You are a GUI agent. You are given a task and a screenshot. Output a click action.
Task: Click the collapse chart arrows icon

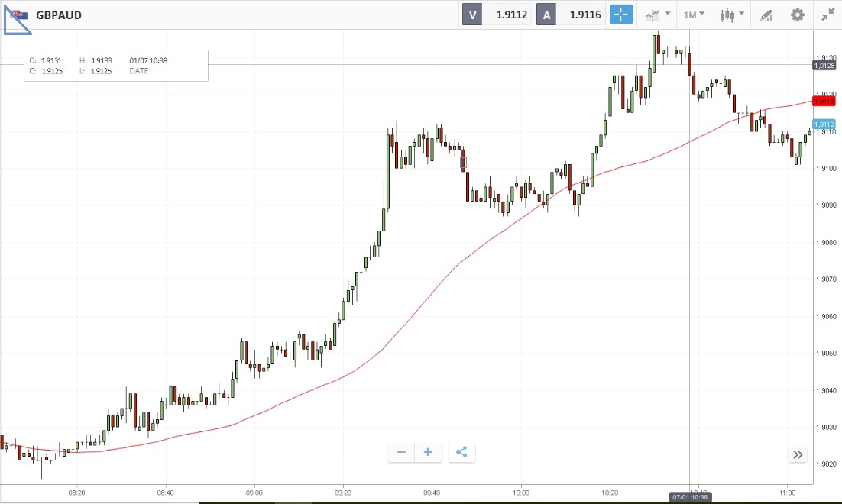coord(828,15)
